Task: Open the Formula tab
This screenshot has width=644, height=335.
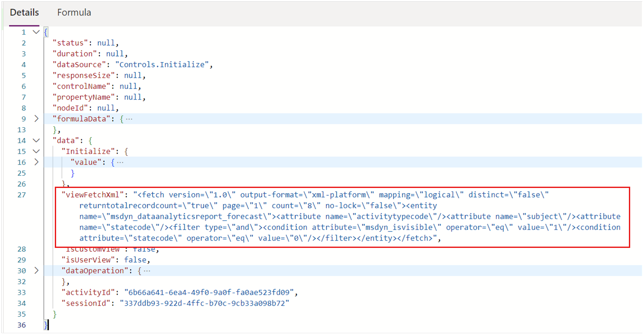Action: [74, 13]
